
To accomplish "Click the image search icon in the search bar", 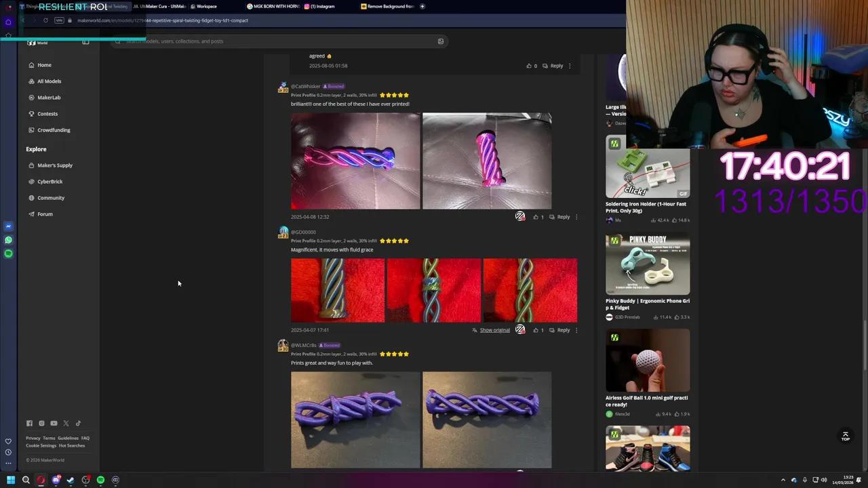I will [440, 41].
